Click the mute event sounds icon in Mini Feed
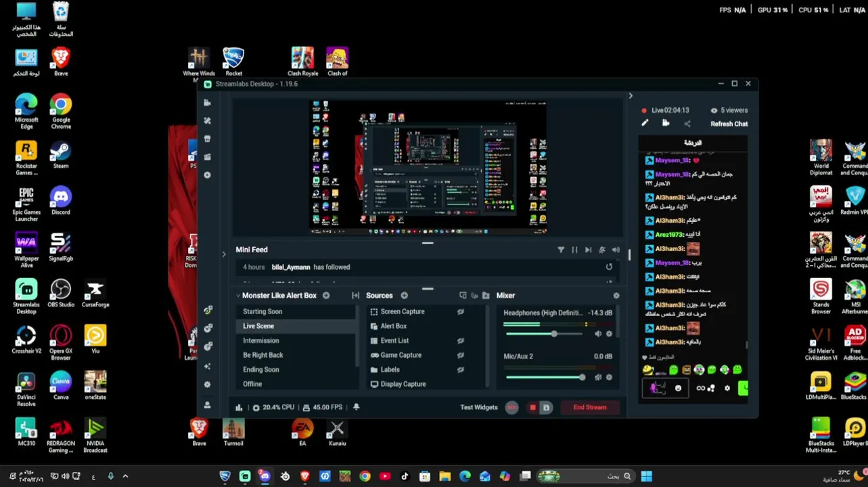 (x=602, y=250)
